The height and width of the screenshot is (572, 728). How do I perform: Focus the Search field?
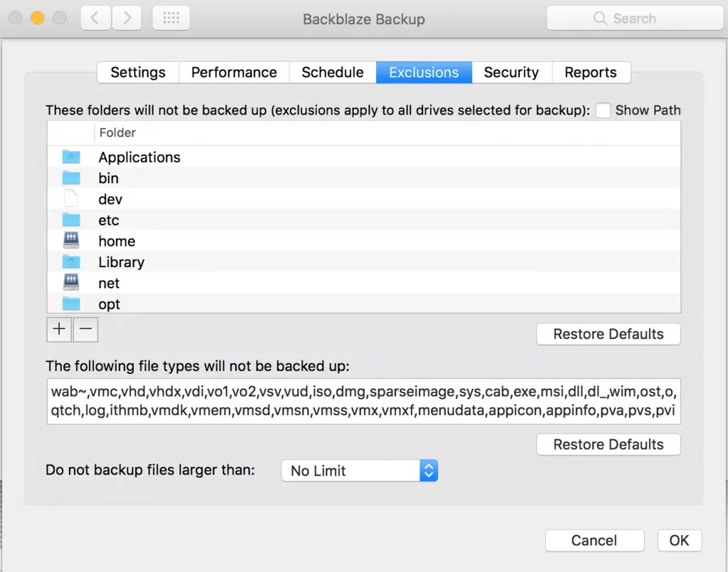click(x=635, y=18)
